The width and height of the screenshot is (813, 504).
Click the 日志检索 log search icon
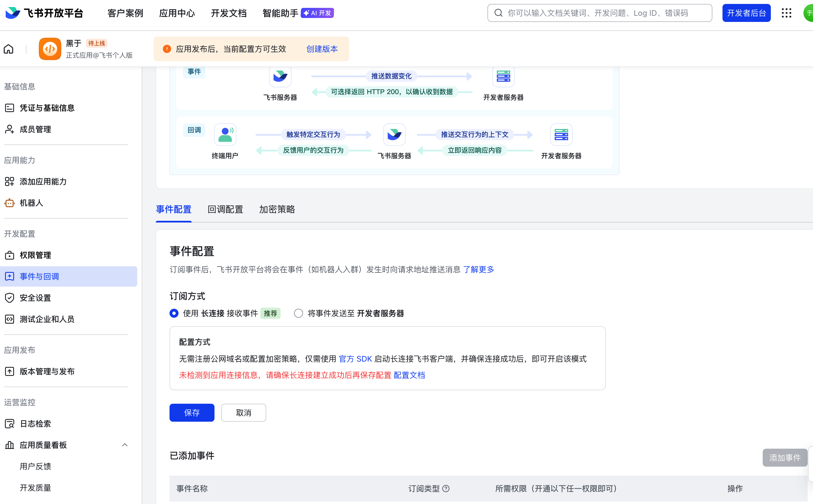click(x=9, y=424)
